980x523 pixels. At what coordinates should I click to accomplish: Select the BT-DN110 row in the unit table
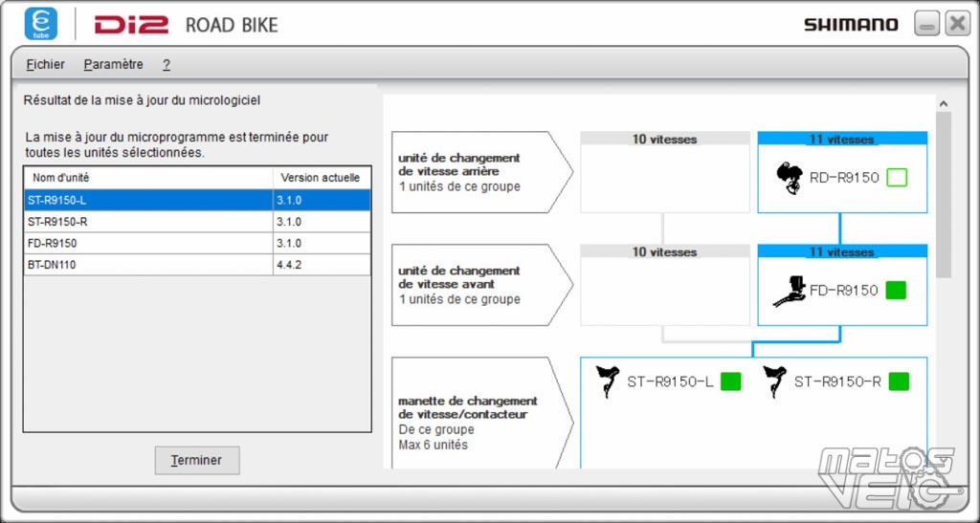coord(197,265)
